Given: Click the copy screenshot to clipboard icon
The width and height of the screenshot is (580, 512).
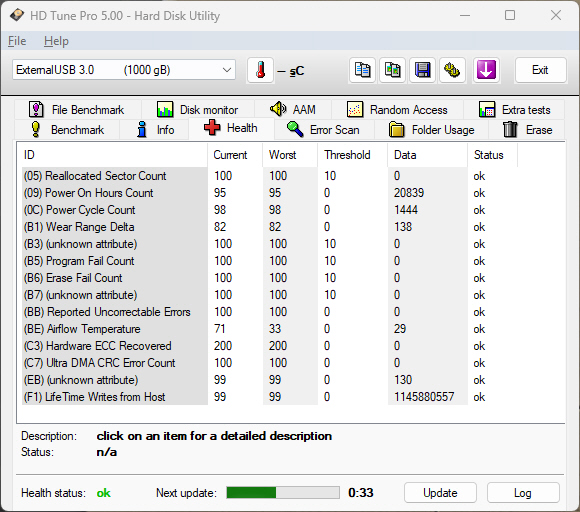Looking at the screenshot, I should tap(392, 70).
